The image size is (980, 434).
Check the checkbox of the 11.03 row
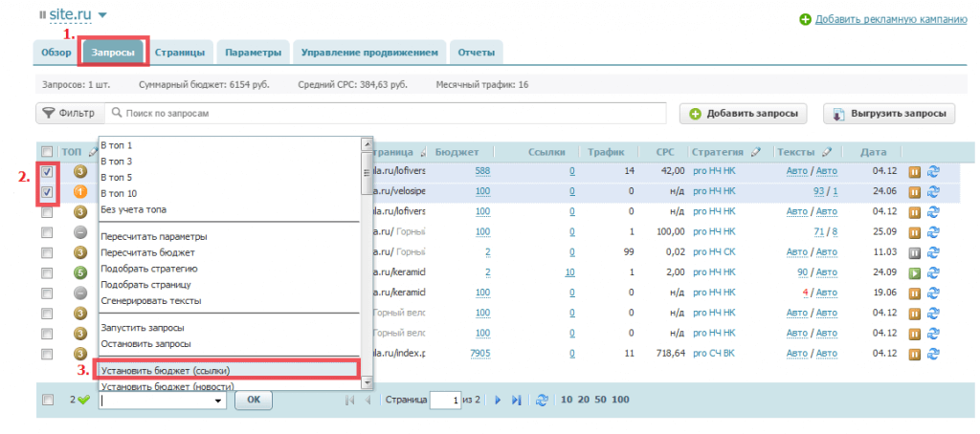point(47,253)
